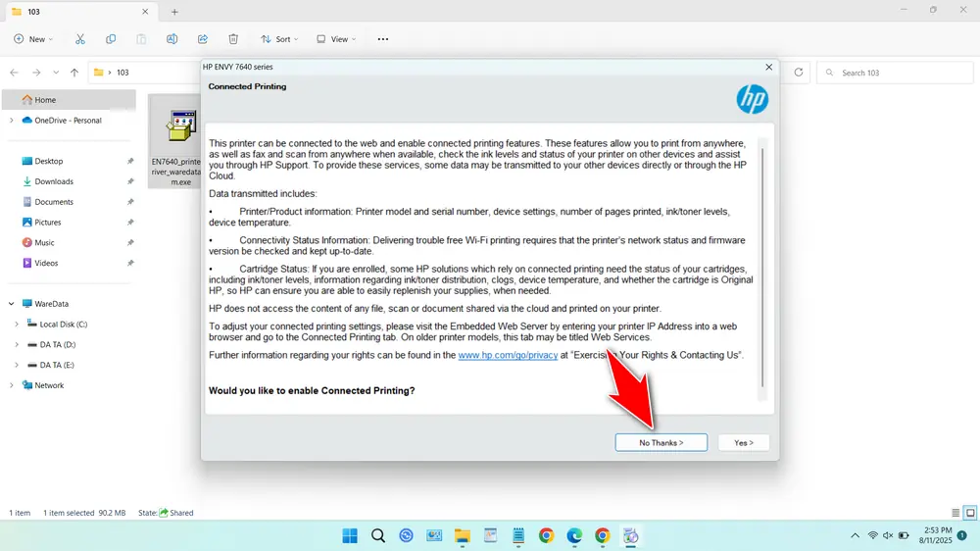Expand DA TA (E:) drive
This screenshot has height=551, width=980.
[x=17, y=366]
